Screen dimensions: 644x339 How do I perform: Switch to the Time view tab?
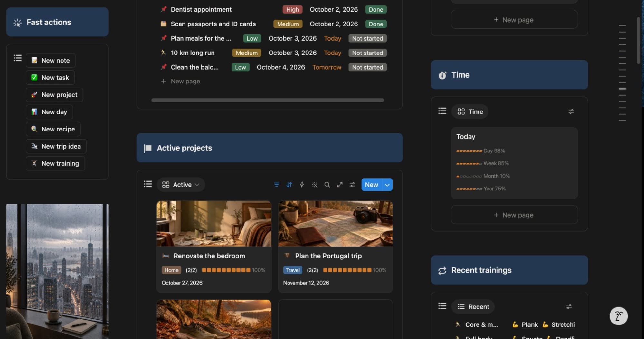[x=470, y=111]
